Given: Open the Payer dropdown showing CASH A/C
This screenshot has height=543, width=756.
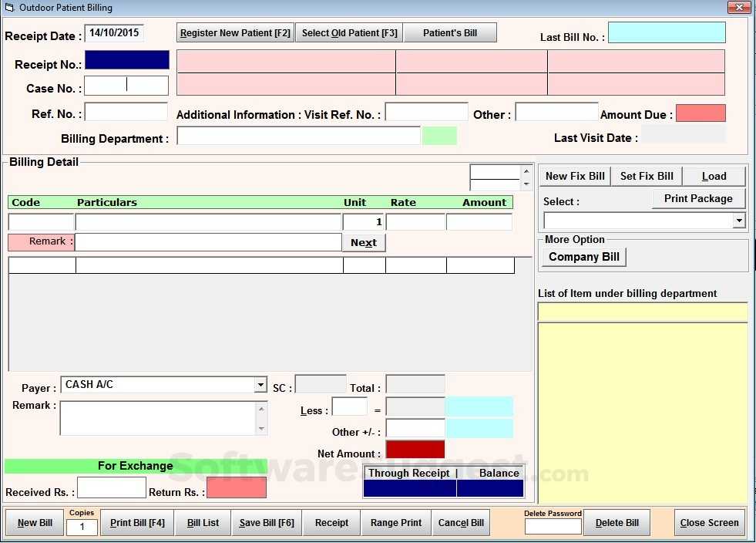Looking at the screenshot, I should pos(260,384).
